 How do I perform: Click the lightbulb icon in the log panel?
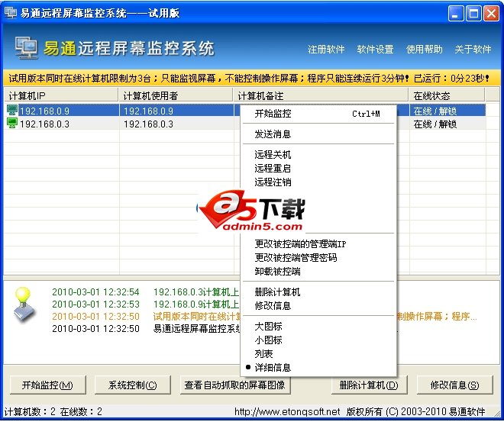(24, 304)
